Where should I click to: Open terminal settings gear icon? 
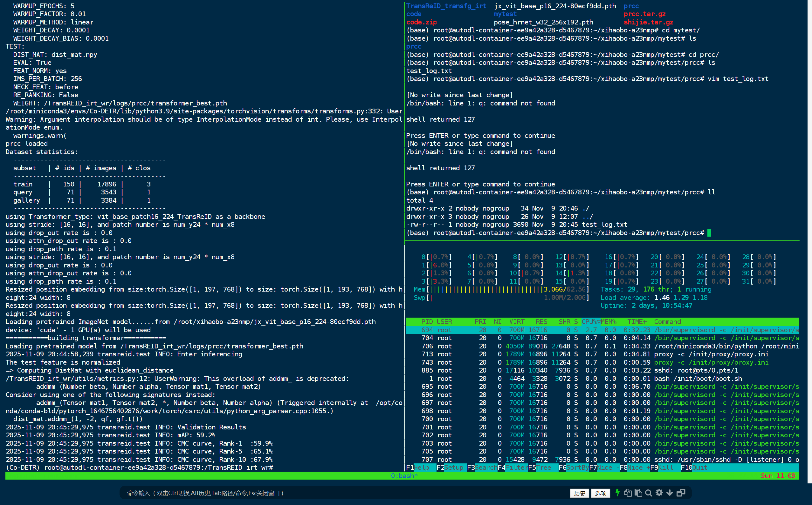coord(659,493)
